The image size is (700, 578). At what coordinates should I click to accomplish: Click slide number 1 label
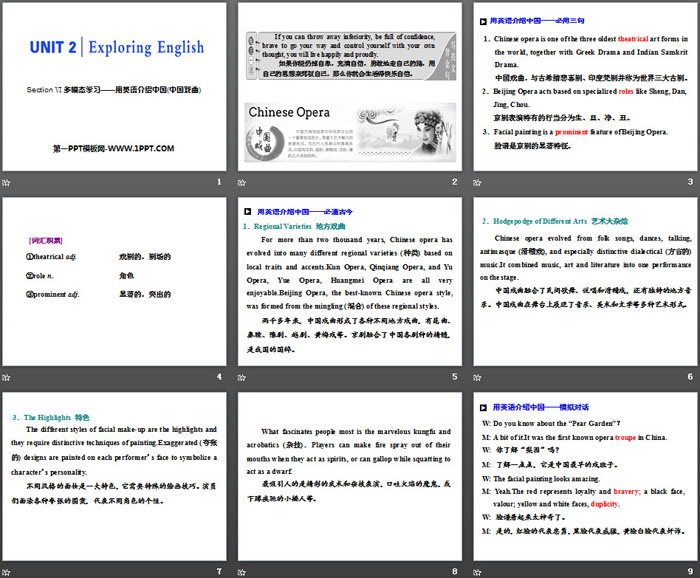[219, 182]
